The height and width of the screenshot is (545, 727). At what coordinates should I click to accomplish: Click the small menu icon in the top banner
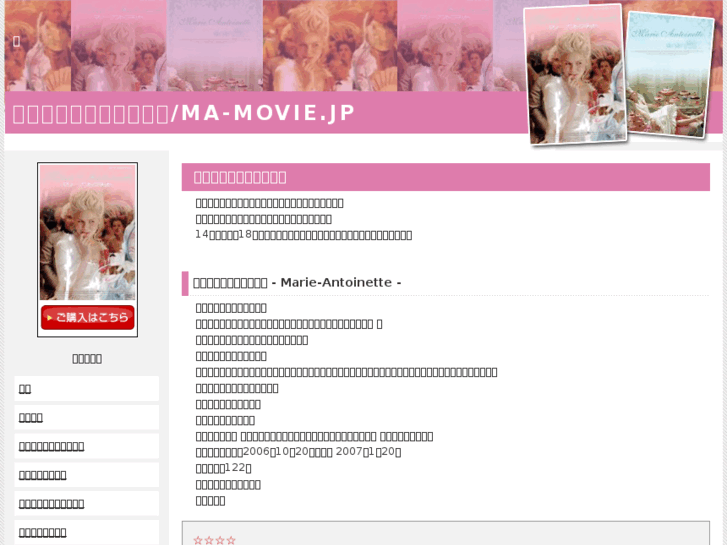point(16,41)
